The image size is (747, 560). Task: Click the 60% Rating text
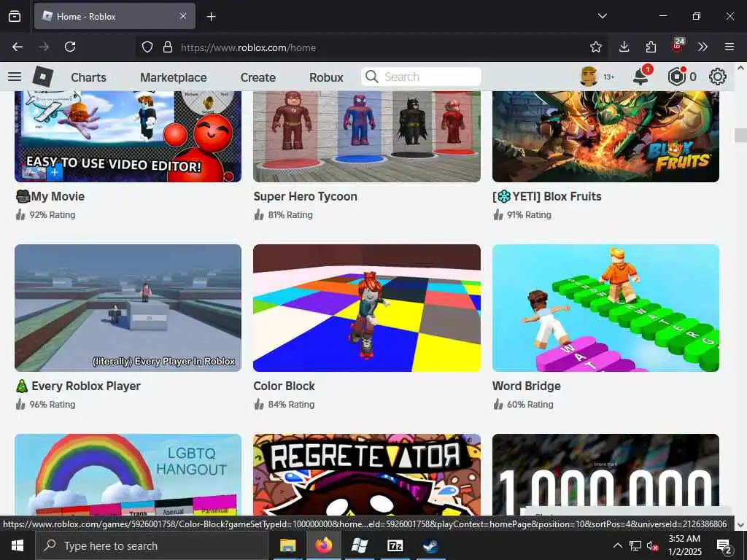pyautogui.click(x=530, y=404)
